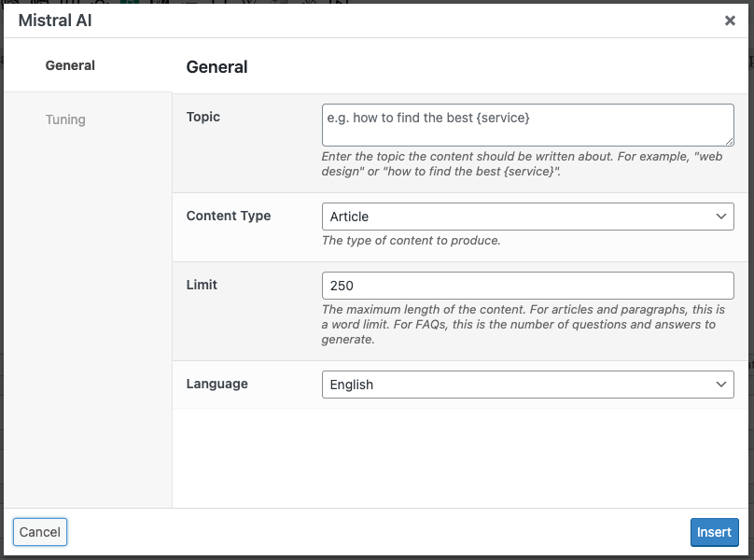Screen dimensions: 754x560
Task: Switch to the Tuning tab
Action: (64, 119)
